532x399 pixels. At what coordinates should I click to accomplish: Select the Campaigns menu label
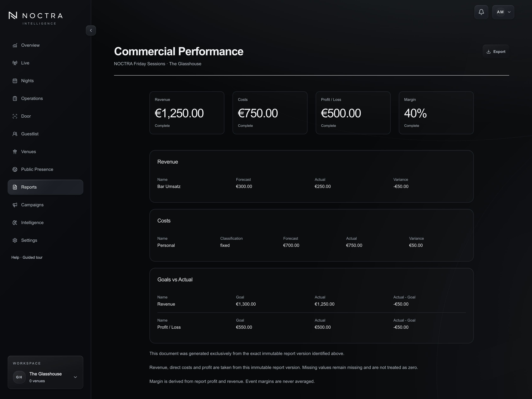[32, 205]
